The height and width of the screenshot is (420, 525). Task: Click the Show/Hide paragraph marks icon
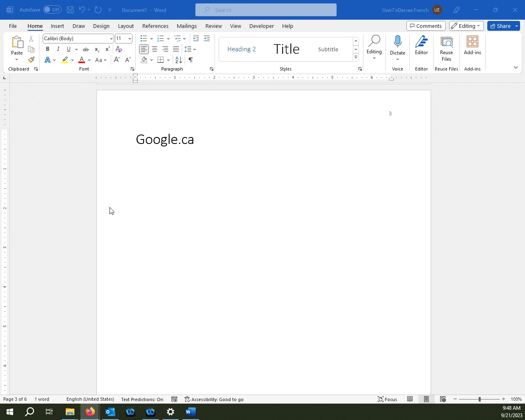191,60
